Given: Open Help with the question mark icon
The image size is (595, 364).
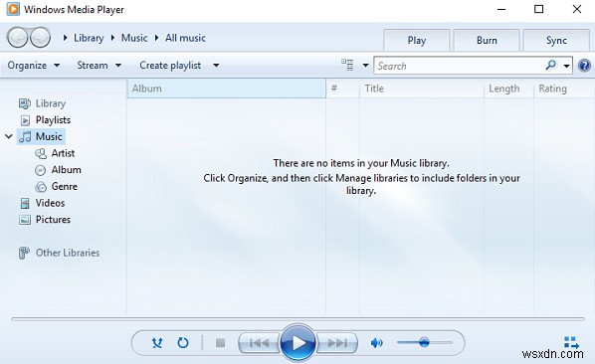Looking at the screenshot, I should pos(584,66).
